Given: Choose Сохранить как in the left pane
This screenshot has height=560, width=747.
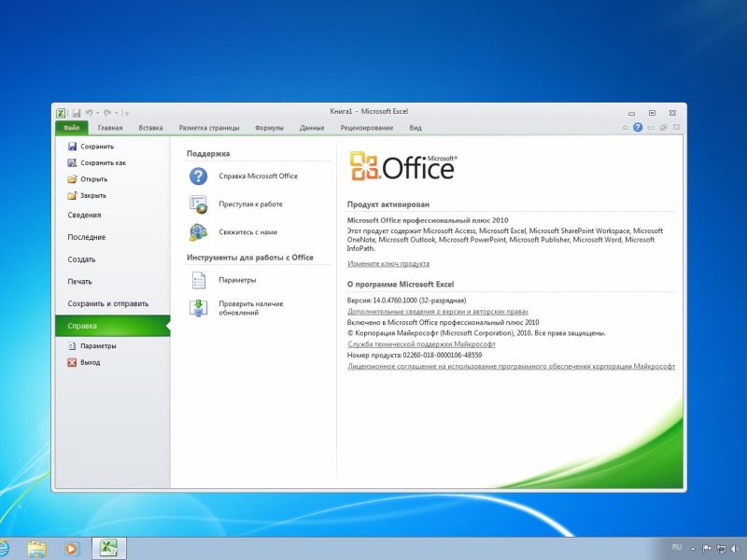Looking at the screenshot, I should (x=97, y=162).
